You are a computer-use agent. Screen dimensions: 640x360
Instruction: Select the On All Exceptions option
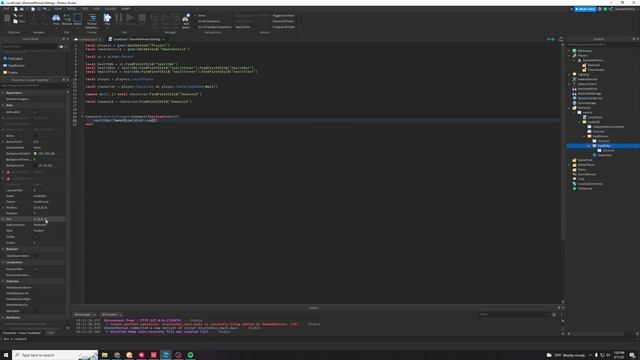tap(209, 21)
